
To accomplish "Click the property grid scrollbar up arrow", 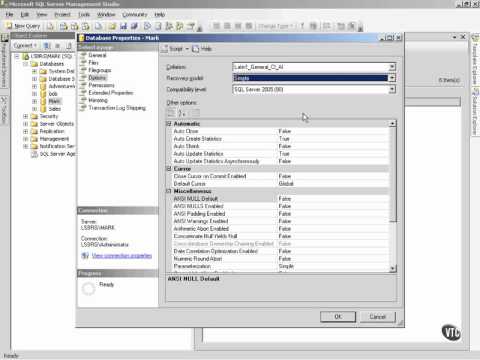I will point(393,124).
